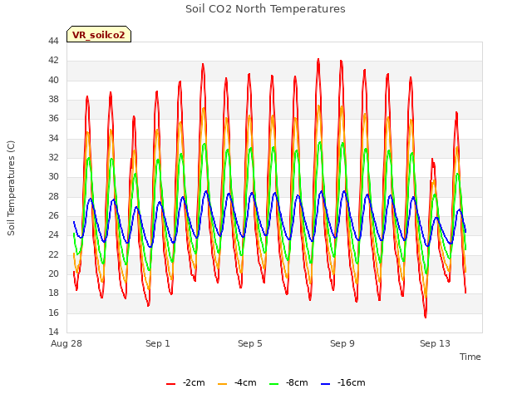Click the chart title Soil CO2 North Temperatures

tap(265, 9)
